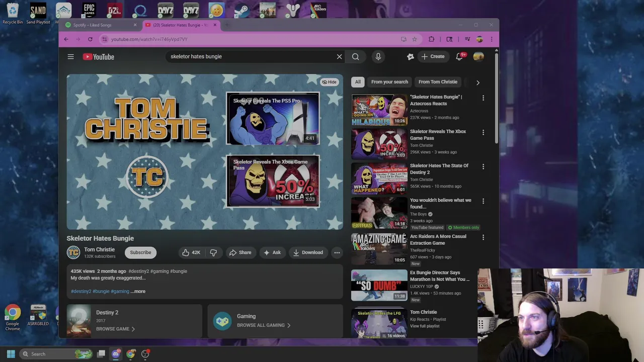Open the Arc Raiders AMAZING GAME thumbnail
The width and height of the screenshot is (644, 362).
click(x=379, y=249)
